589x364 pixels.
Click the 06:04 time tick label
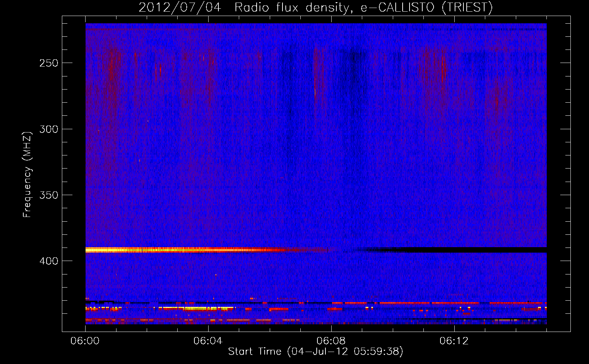[x=208, y=341]
